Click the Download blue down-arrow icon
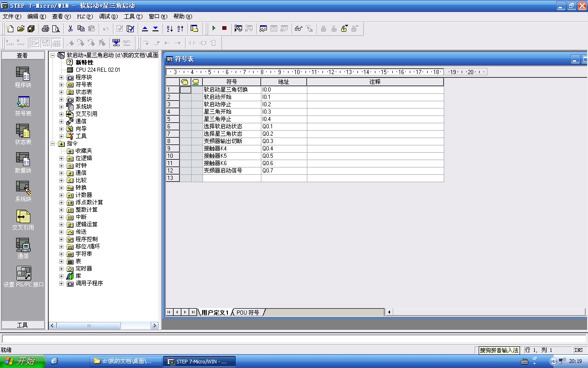 (x=155, y=29)
